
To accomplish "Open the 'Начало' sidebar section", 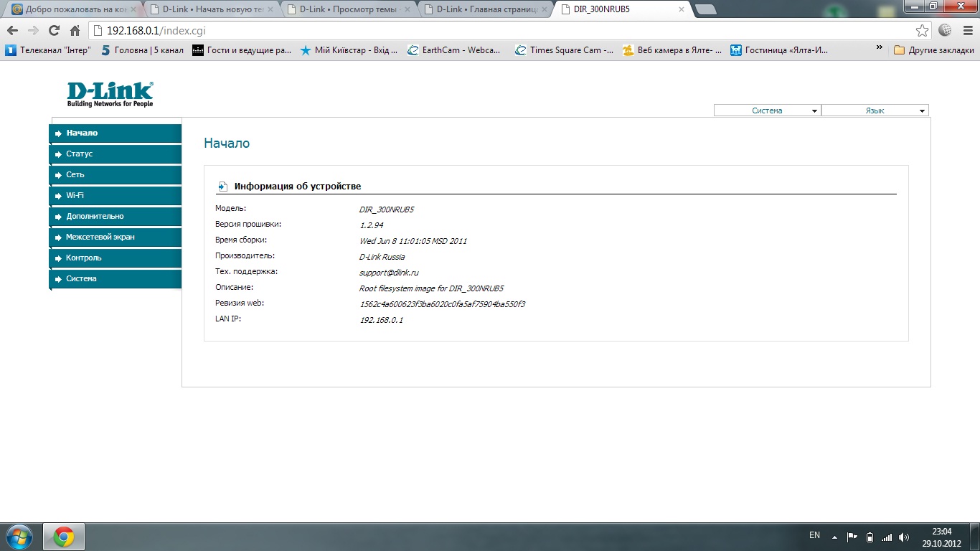I will pos(116,133).
